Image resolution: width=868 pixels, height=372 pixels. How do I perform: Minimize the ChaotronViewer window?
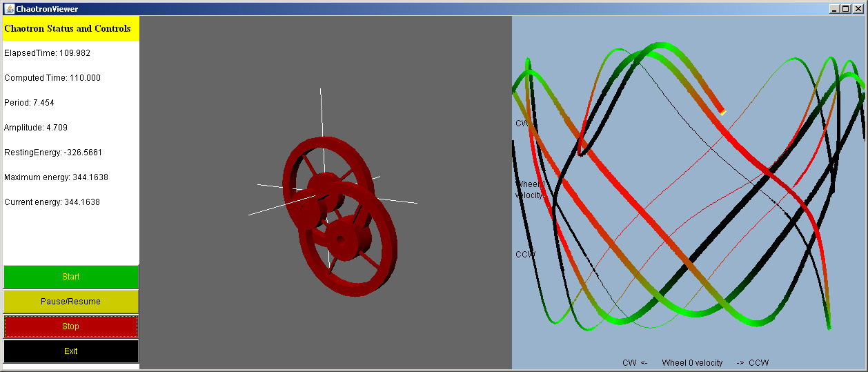[836, 9]
